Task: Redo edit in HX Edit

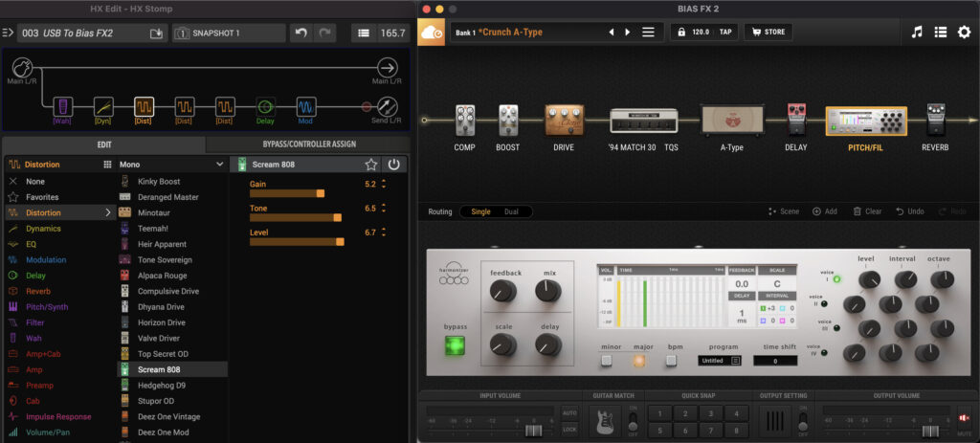Action: click(325, 33)
